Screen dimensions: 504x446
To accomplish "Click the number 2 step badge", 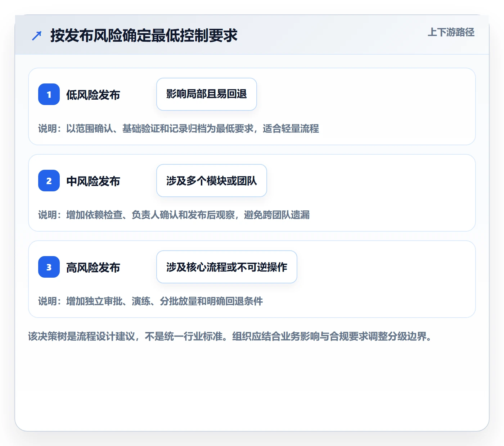I will click(49, 181).
